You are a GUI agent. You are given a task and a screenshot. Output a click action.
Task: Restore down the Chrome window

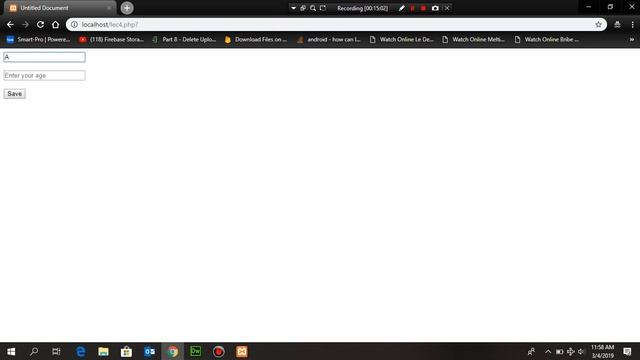coord(610,7)
